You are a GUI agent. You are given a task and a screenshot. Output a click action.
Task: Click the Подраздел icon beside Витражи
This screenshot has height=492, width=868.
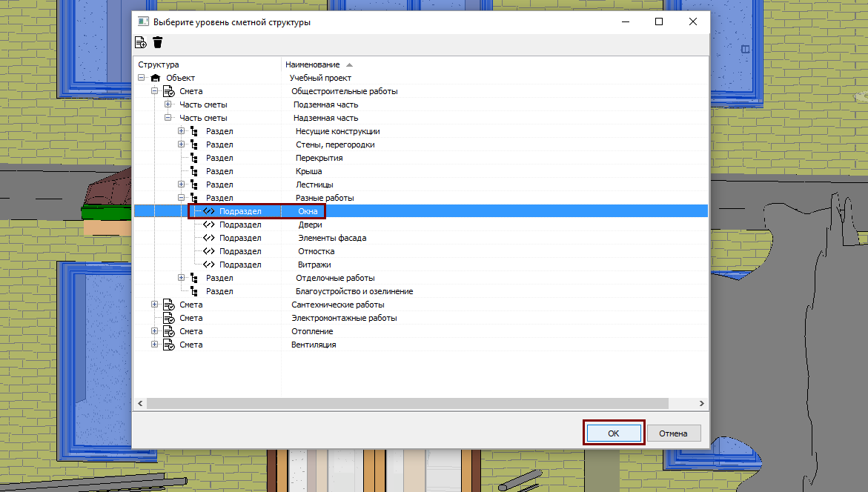[209, 265]
